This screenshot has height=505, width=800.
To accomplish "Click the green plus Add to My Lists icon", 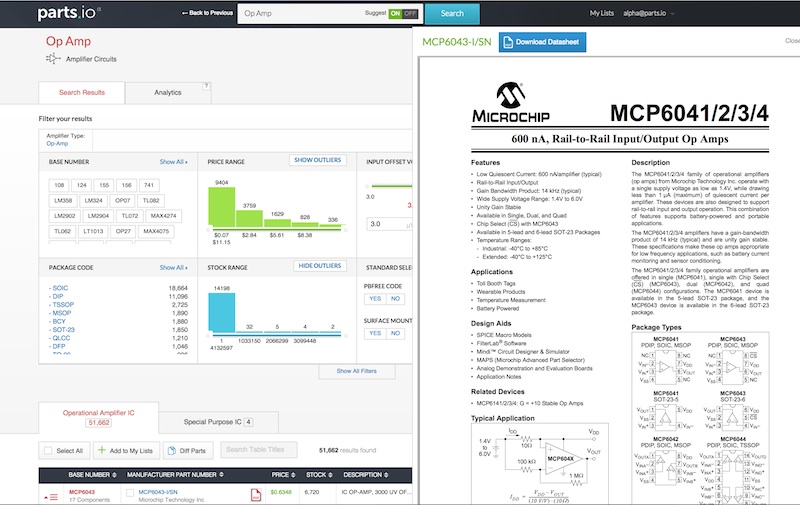I will pos(102,450).
